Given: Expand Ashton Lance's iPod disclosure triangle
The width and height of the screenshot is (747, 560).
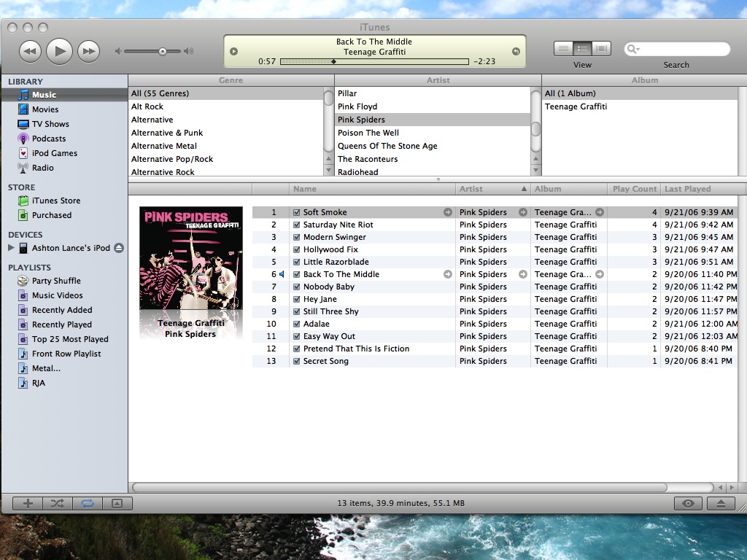Looking at the screenshot, I should click(11, 248).
